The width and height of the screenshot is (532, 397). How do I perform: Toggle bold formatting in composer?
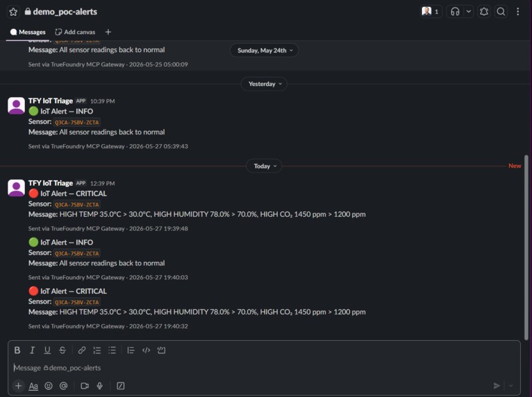[17, 350]
